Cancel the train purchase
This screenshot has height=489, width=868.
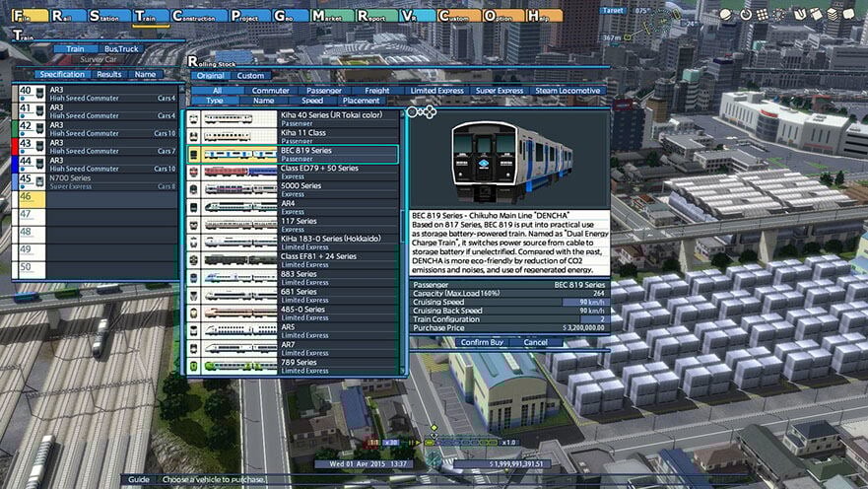pos(535,342)
